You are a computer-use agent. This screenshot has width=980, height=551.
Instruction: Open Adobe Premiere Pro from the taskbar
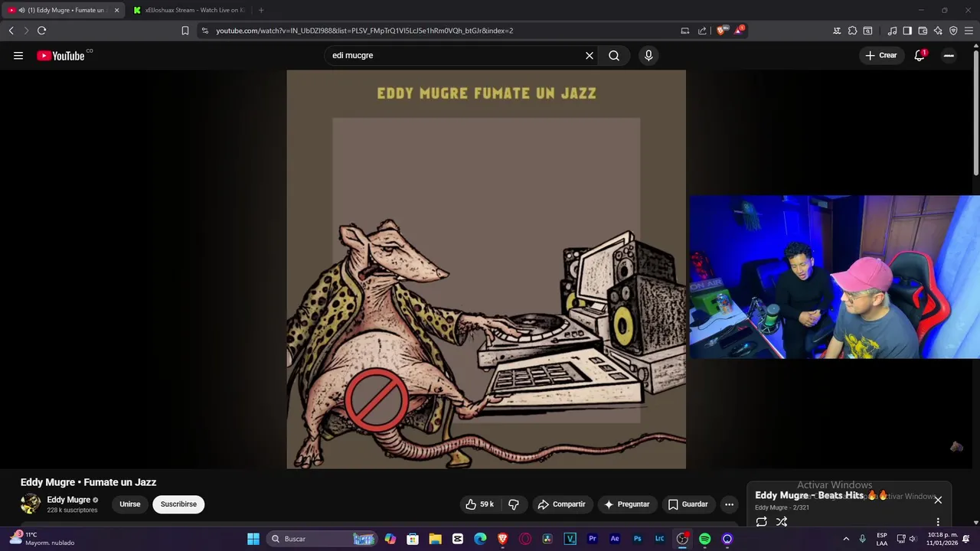click(592, 539)
